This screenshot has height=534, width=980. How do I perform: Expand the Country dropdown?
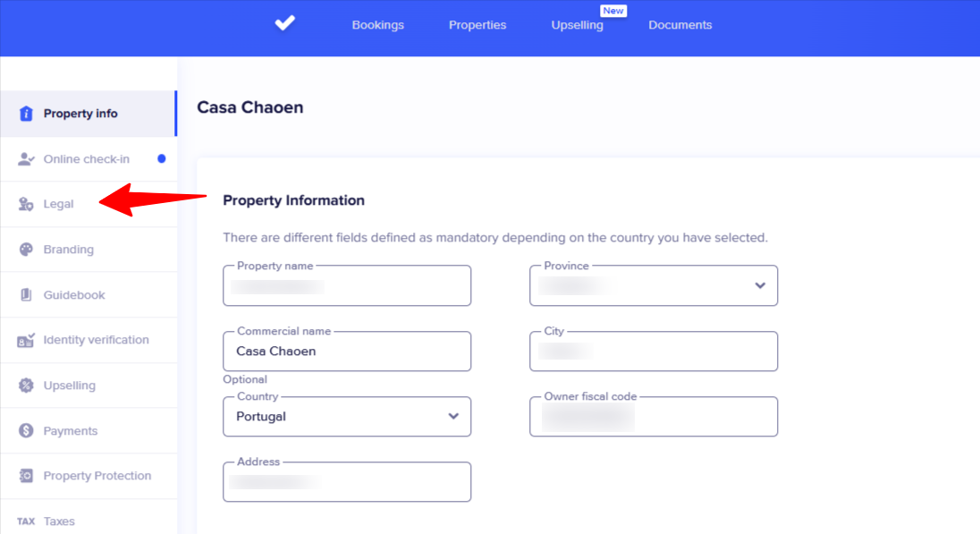[453, 416]
